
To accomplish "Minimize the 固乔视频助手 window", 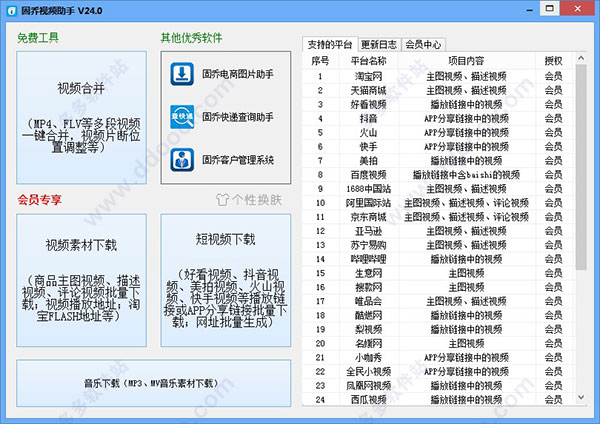I will 530,10.
